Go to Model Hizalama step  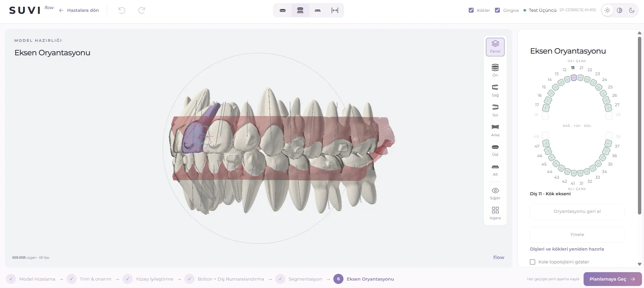(31, 279)
